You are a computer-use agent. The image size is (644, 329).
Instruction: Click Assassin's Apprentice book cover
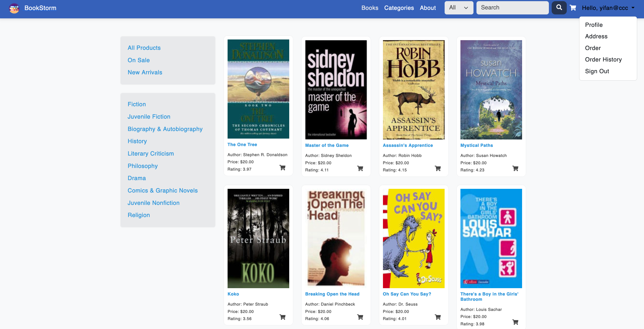coord(413,89)
